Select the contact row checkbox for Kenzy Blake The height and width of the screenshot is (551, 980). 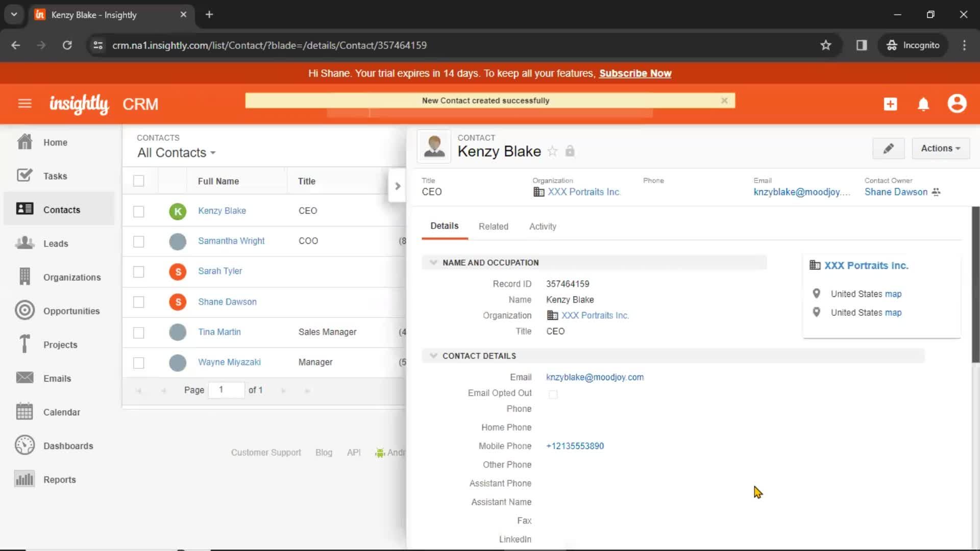tap(139, 211)
